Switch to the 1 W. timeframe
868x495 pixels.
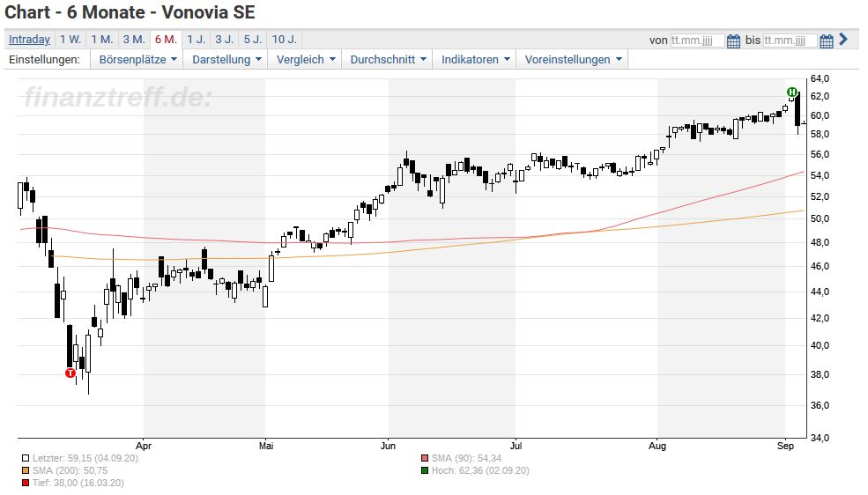click(x=70, y=40)
